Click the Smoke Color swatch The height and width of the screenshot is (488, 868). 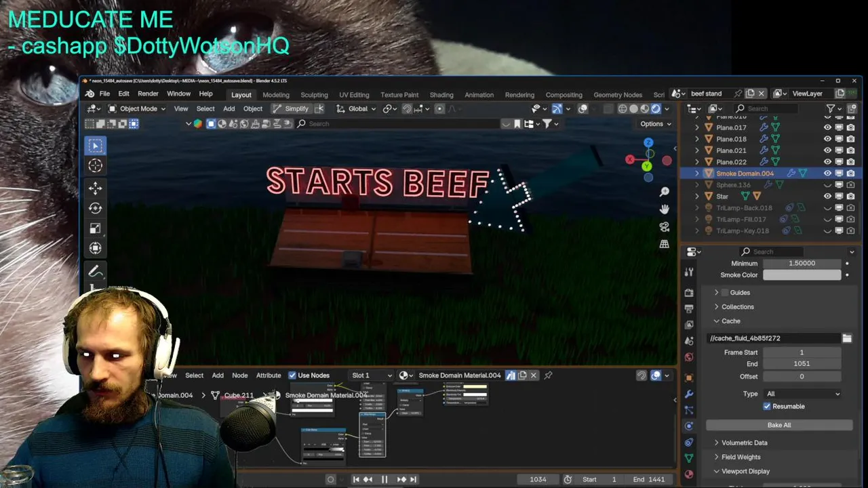click(802, 275)
